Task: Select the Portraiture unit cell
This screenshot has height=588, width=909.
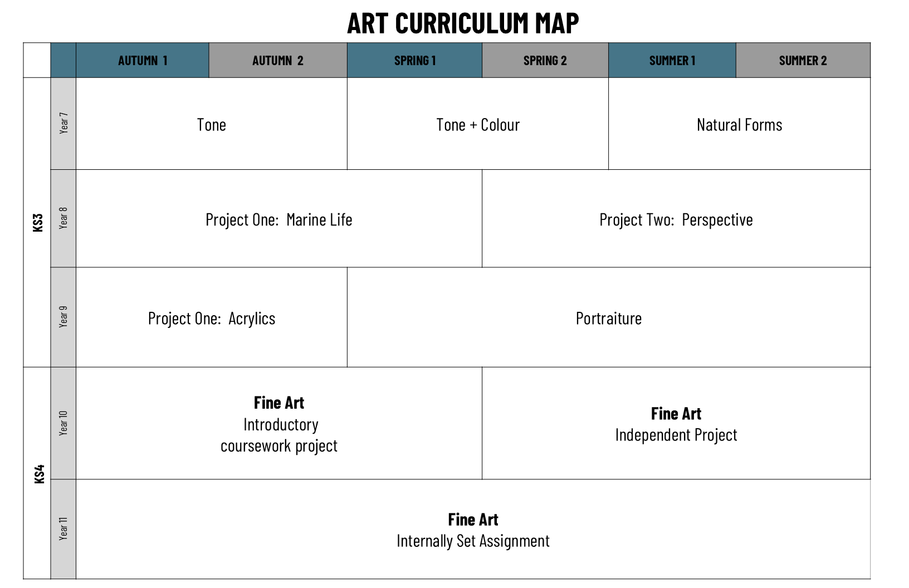Action: pyautogui.click(x=608, y=318)
